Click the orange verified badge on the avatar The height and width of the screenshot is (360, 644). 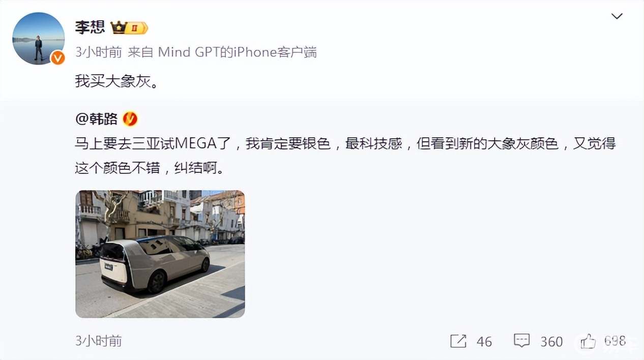point(58,58)
